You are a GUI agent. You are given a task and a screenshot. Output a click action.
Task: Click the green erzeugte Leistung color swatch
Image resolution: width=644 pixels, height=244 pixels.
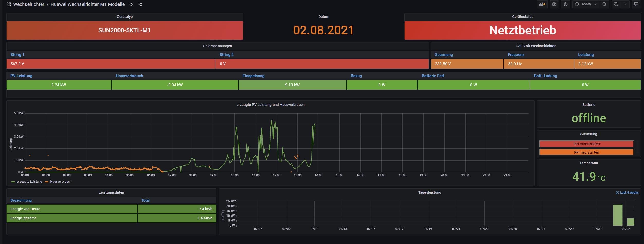pyautogui.click(x=13, y=182)
